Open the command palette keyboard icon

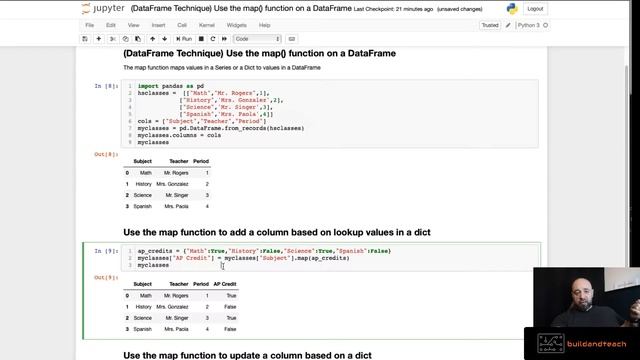[291, 39]
